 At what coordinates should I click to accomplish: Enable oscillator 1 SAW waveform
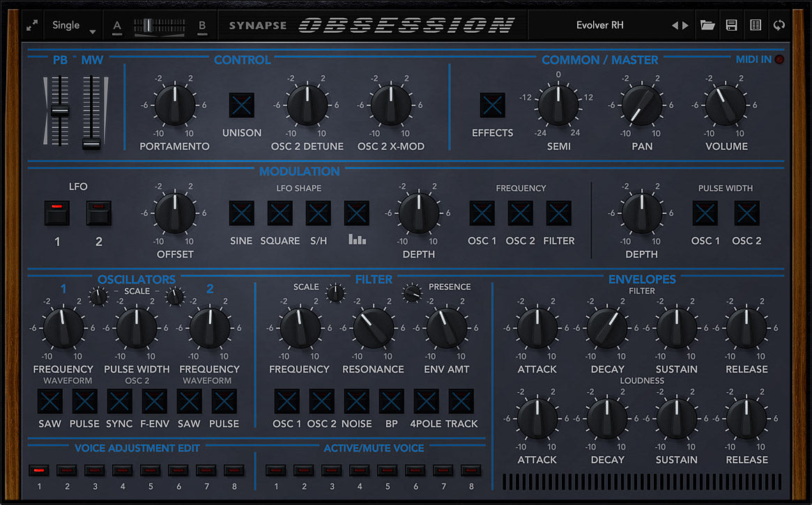tap(49, 401)
